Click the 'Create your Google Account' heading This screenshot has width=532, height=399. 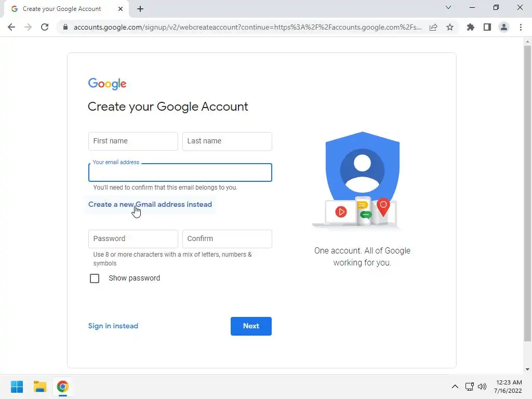click(x=168, y=107)
